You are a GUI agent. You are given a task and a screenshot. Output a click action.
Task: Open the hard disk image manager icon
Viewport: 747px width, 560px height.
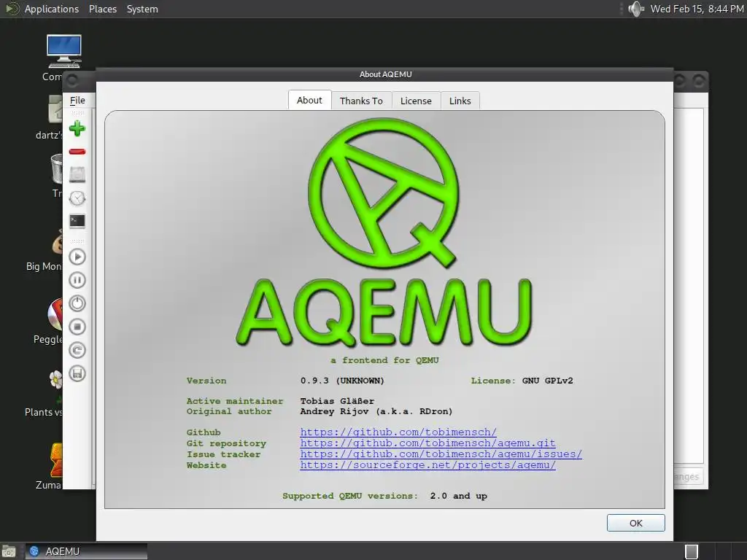pyautogui.click(x=77, y=175)
